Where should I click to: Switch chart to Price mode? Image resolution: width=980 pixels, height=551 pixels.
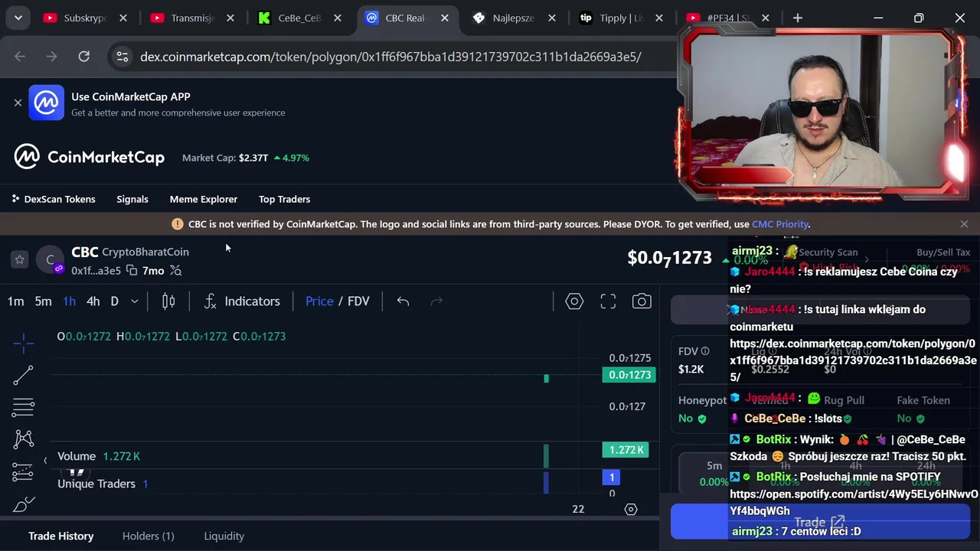click(319, 302)
